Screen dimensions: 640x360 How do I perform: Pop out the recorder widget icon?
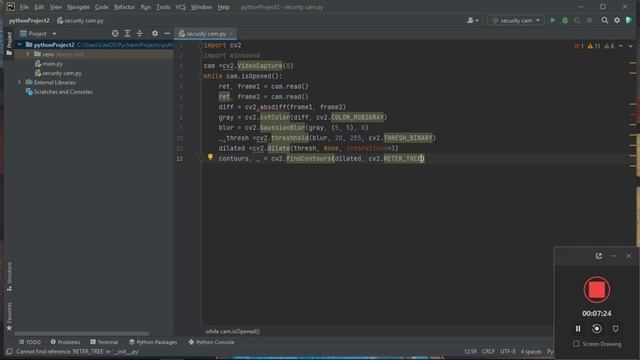(598, 256)
